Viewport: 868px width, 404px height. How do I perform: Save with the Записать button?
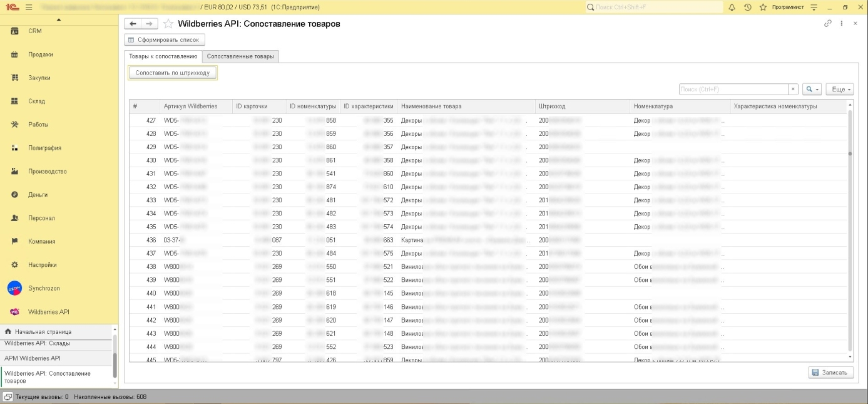tap(830, 373)
